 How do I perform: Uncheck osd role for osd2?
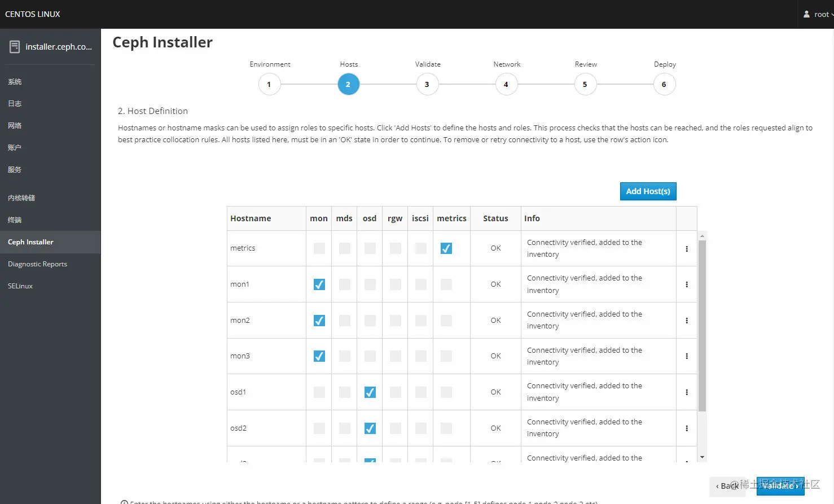pyautogui.click(x=370, y=428)
